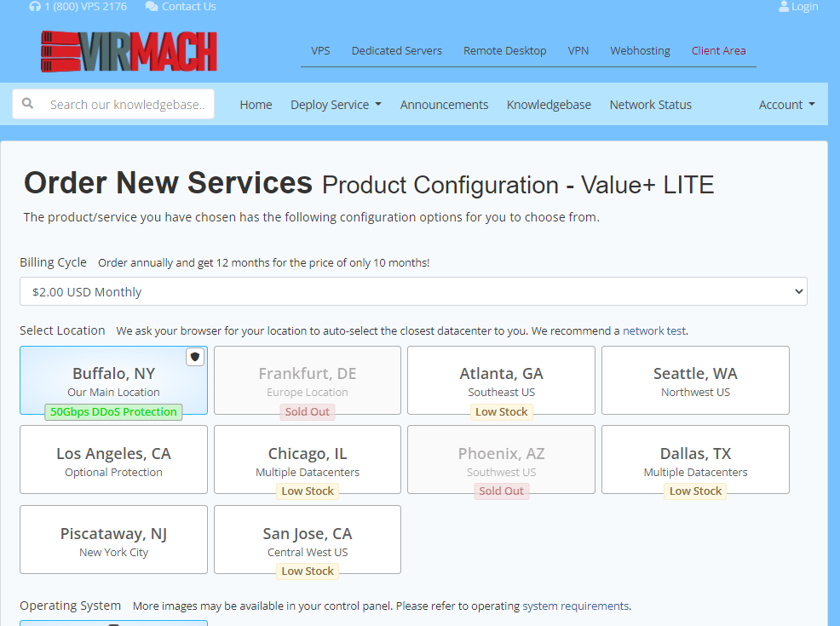
Task: Go to Dedicated Servers
Action: 396,50
